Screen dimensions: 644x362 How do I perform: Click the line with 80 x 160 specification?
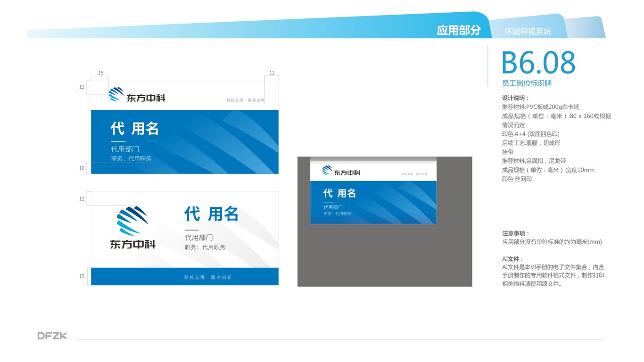point(556,116)
